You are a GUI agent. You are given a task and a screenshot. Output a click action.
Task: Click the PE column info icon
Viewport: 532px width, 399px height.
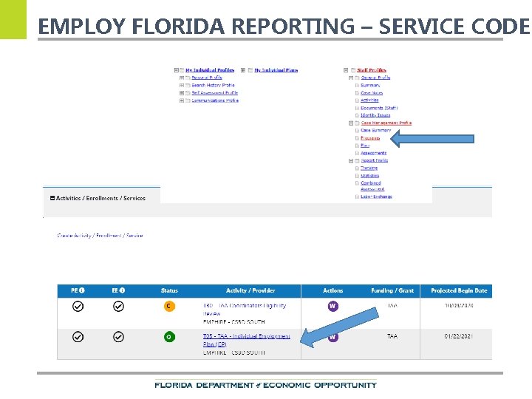click(x=82, y=290)
